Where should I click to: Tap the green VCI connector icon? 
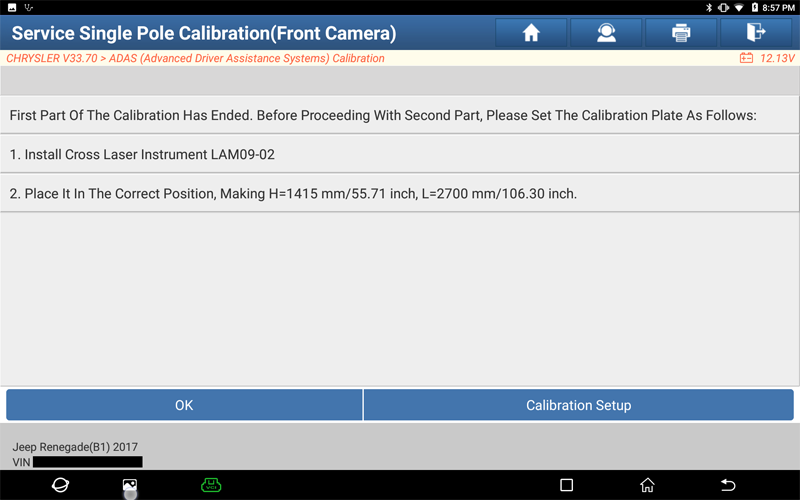pos(211,485)
